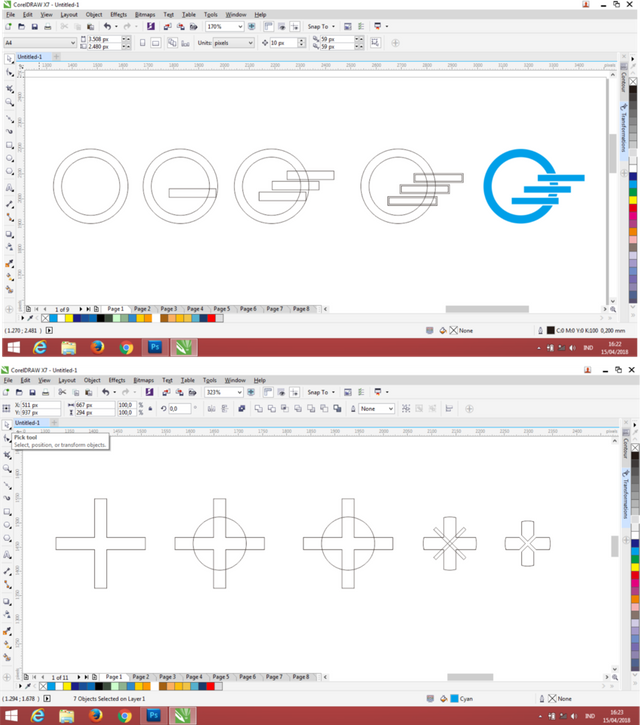Viewport: 640px width, 725px height.
Task: Toggle Show Guidelines in bottom window toolbar
Action: pyautogui.click(x=294, y=392)
